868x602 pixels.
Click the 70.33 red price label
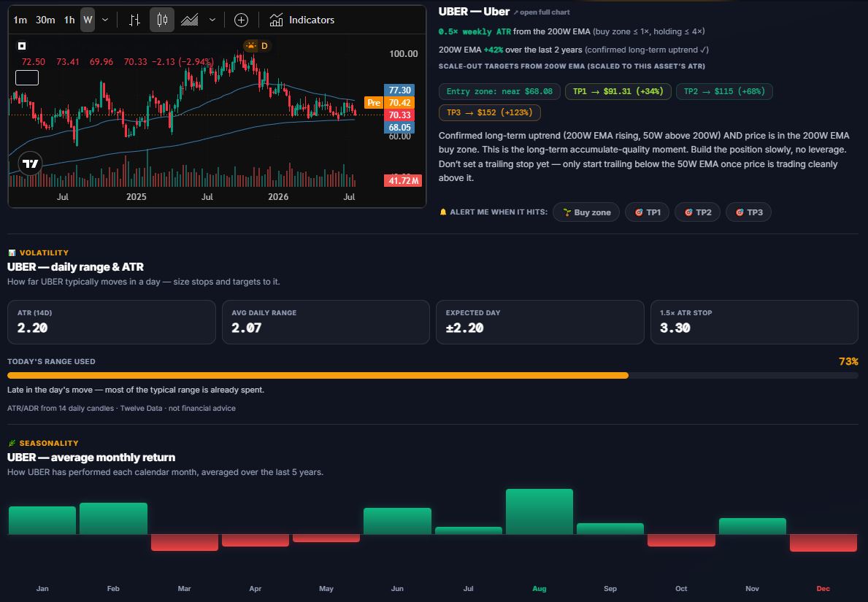click(x=399, y=115)
